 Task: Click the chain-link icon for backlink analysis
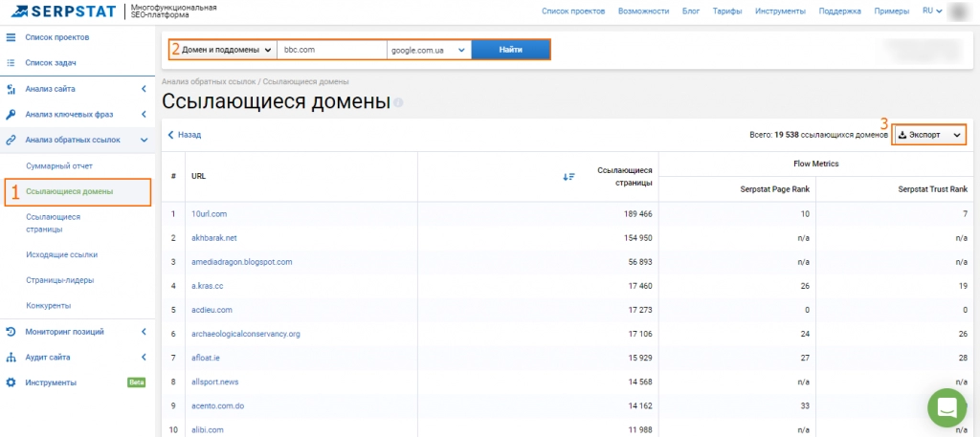click(11, 141)
